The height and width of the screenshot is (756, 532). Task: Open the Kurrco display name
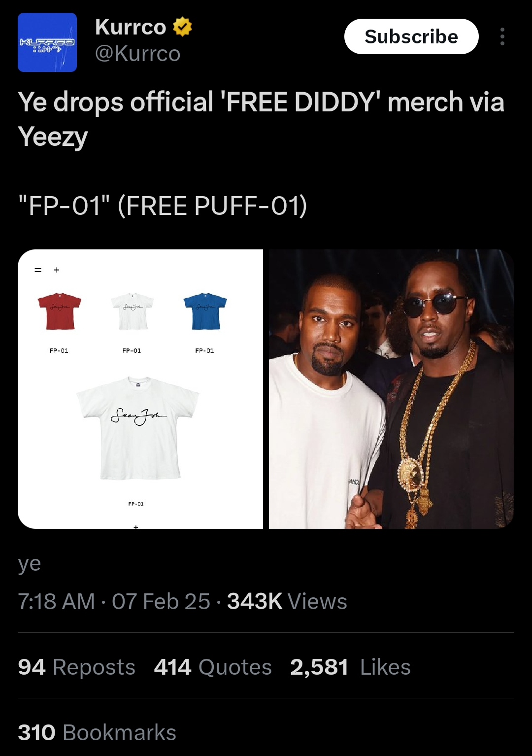[x=131, y=27]
